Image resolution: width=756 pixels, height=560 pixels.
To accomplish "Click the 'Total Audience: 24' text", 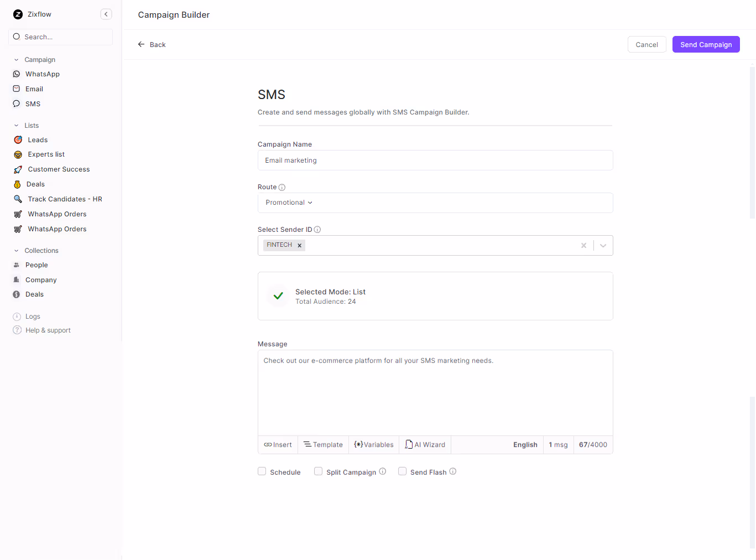I will (326, 302).
